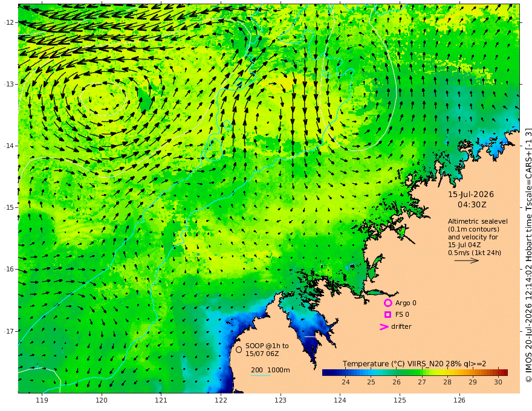Screen dimensions: 532x411
Task: Click colorbar tick label 24
Action: point(346,382)
